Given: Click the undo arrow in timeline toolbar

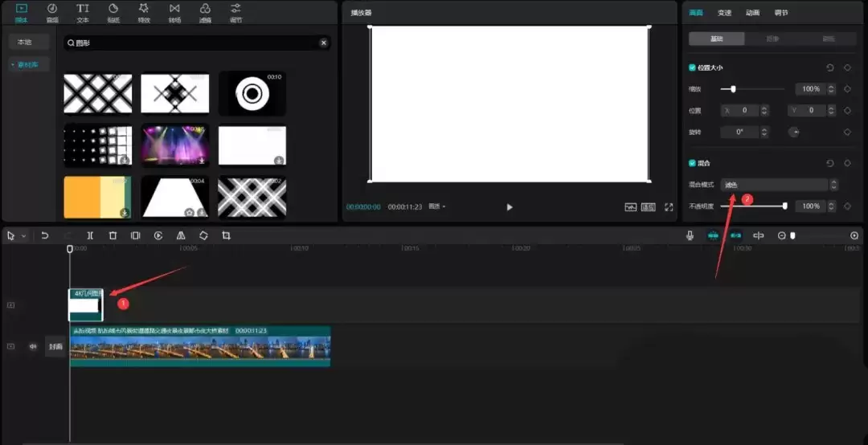Looking at the screenshot, I should coord(45,235).
